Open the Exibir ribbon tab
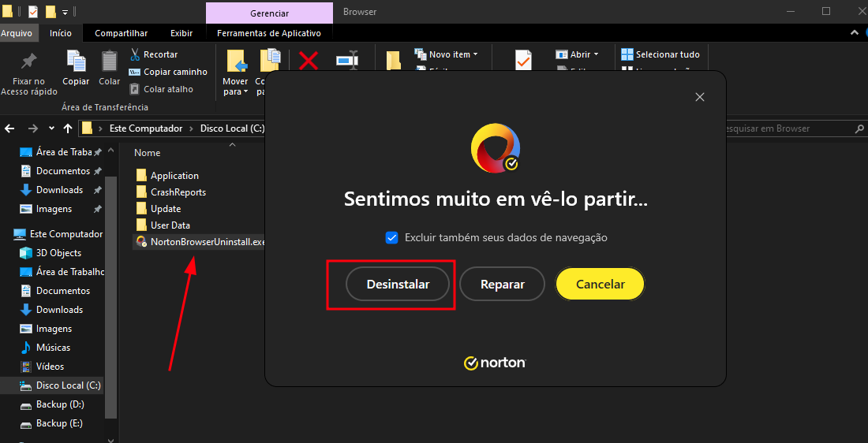Viewport: 868px width, 443px height. (181, 33)
